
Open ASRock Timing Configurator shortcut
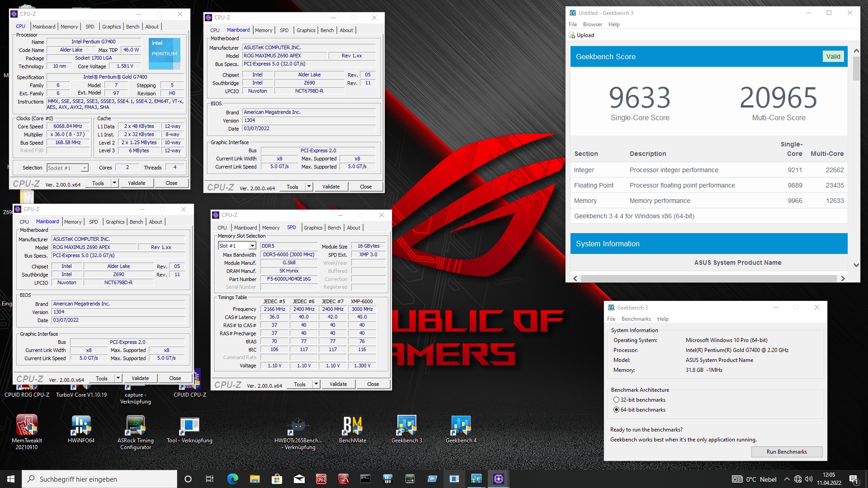click(x=136, y=432)
